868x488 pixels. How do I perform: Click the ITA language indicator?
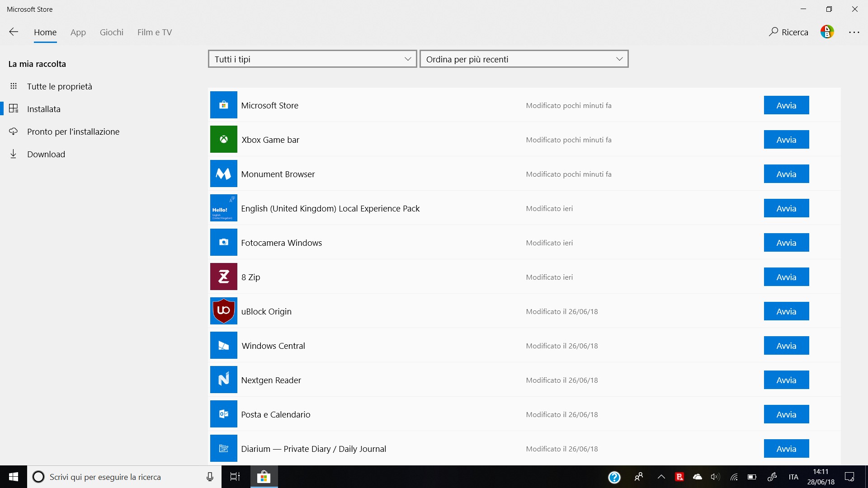click(793, 477)
